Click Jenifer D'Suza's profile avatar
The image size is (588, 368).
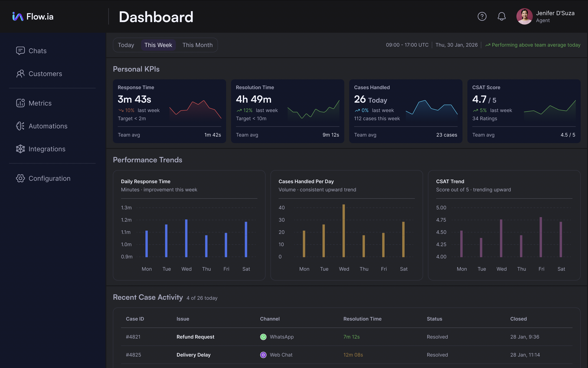524,16
